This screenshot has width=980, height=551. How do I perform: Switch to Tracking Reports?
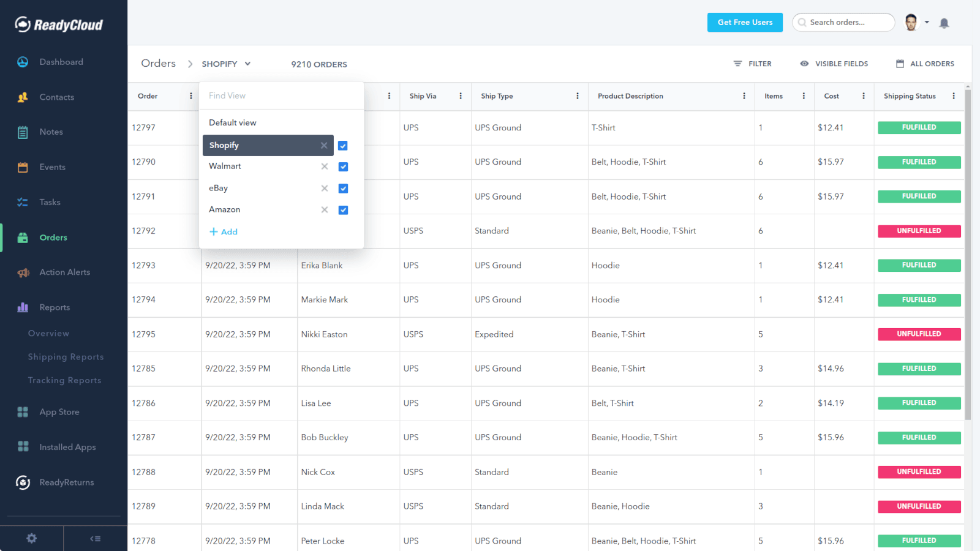[64, 380]
